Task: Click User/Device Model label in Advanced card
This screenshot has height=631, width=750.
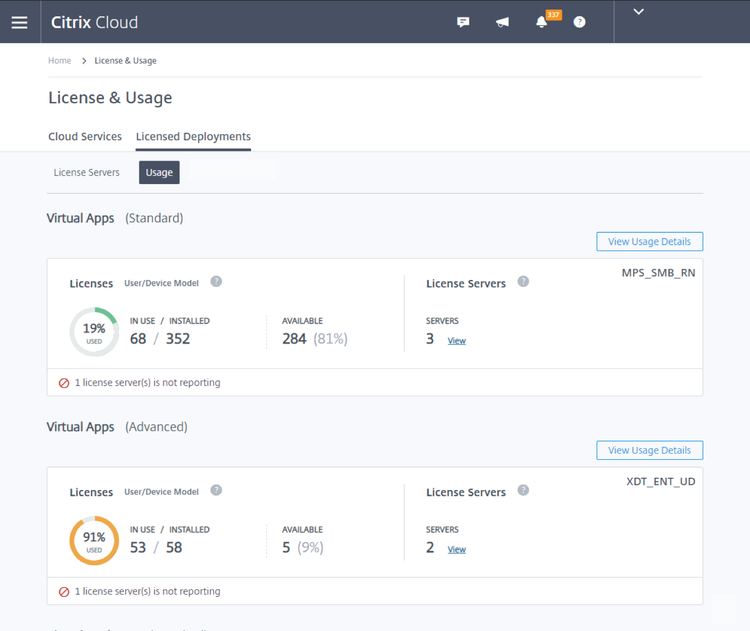Action: tap(161, 492)
